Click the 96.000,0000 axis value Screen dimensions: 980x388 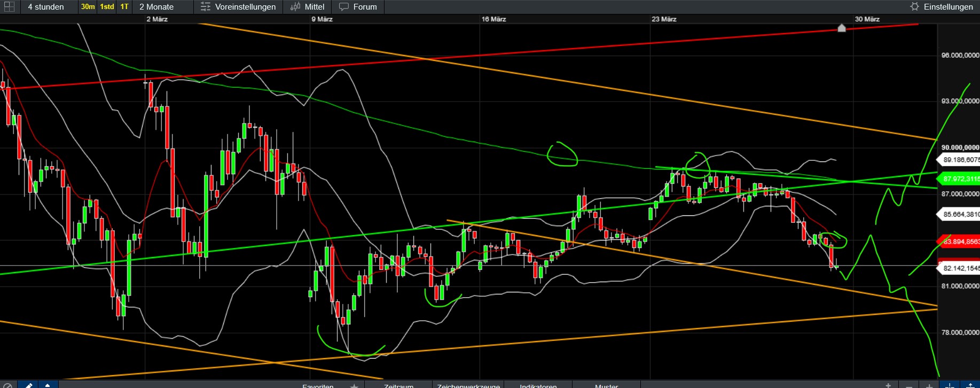pos(960,55)
